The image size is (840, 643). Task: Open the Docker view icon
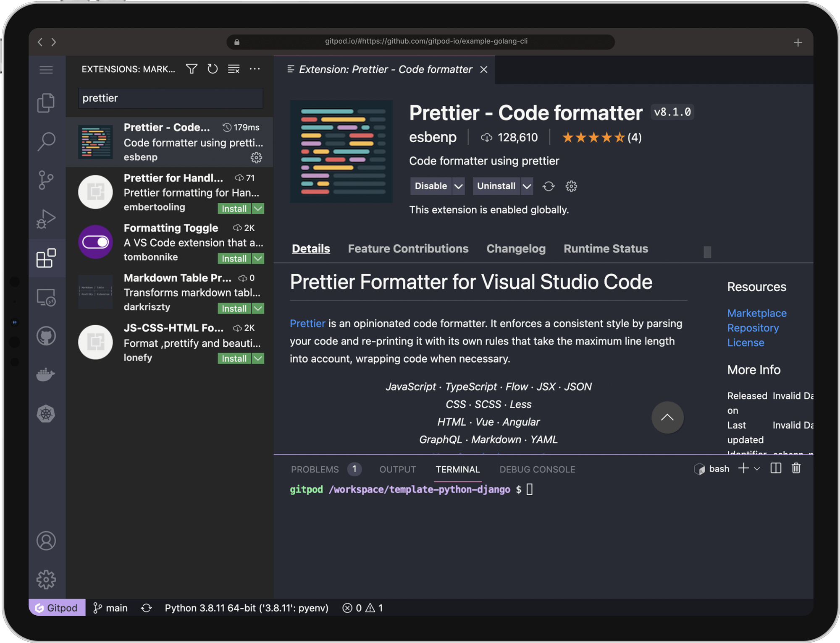[x=46, y=374]
